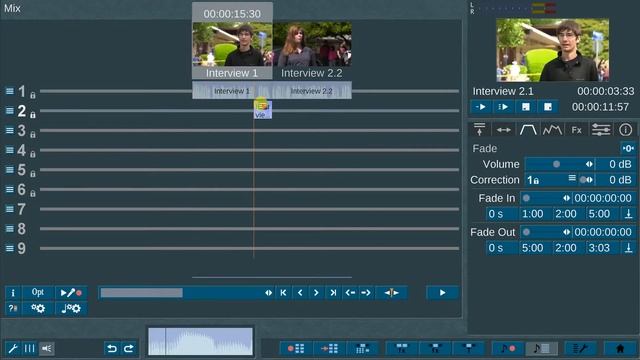
Task: Open the Fx effects tab
Action: click(x=576, y=130)
